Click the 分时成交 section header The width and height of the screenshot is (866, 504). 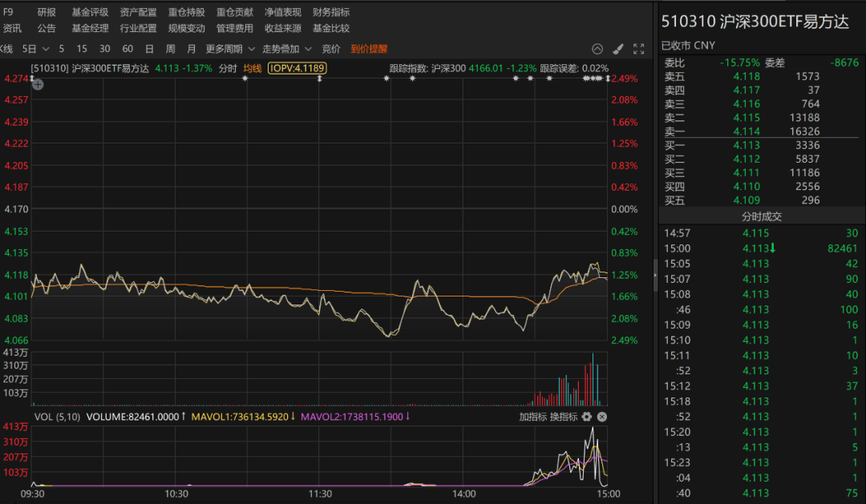tap(762, 216)
